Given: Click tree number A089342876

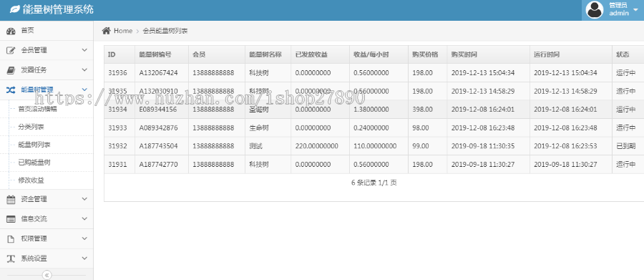Looking at the screenshot, I should tap(159, 128).
